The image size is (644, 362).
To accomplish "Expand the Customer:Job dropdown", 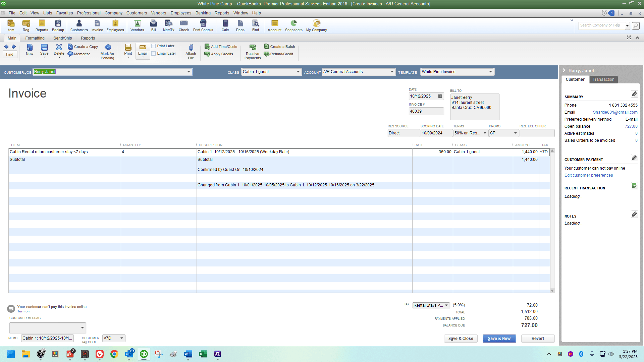I will (189, 72).
